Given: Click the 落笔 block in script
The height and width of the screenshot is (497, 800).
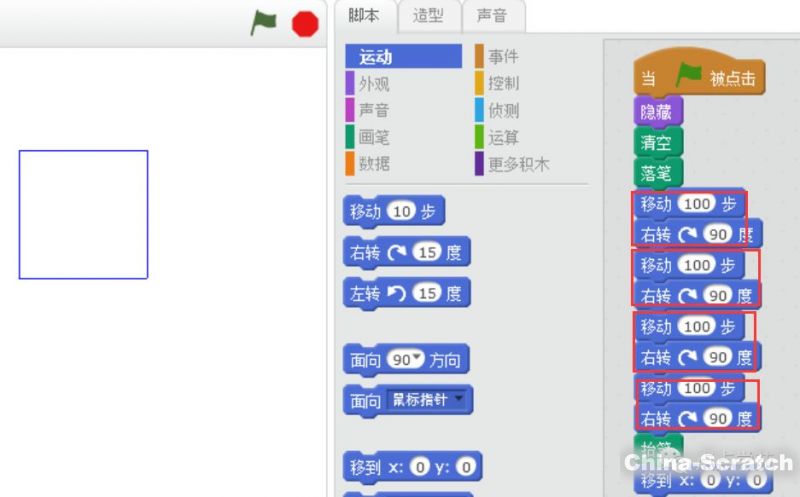Looking at the screenshot, I should 656,173.
